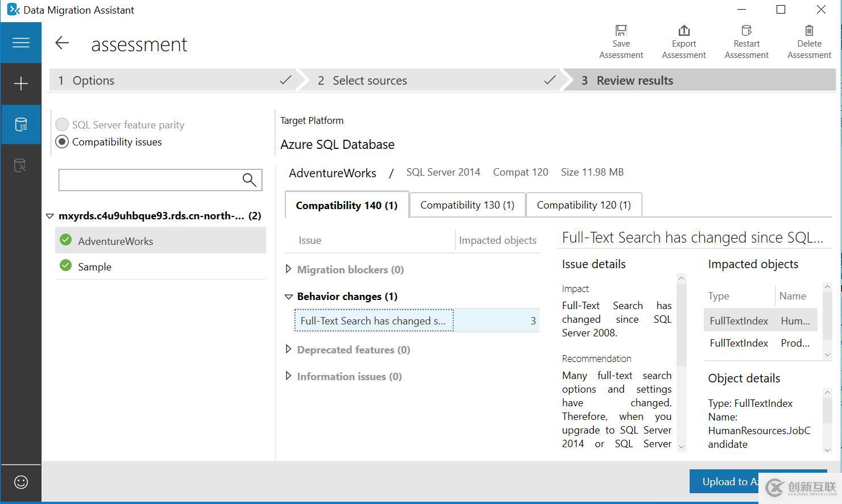
Task: Open the migrations icon in sidebar
Action: click(x=20, y=166)
